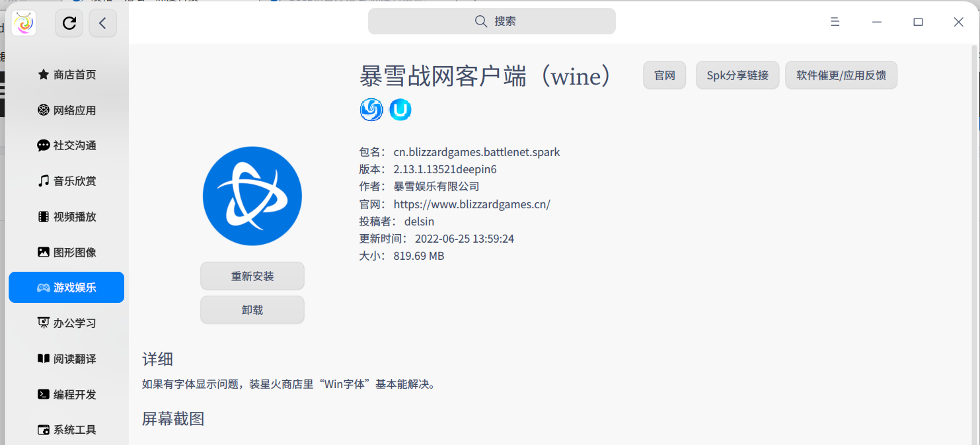Go back with the arrow button
Viewport: 980px width, 445px height.
(102, 23)
